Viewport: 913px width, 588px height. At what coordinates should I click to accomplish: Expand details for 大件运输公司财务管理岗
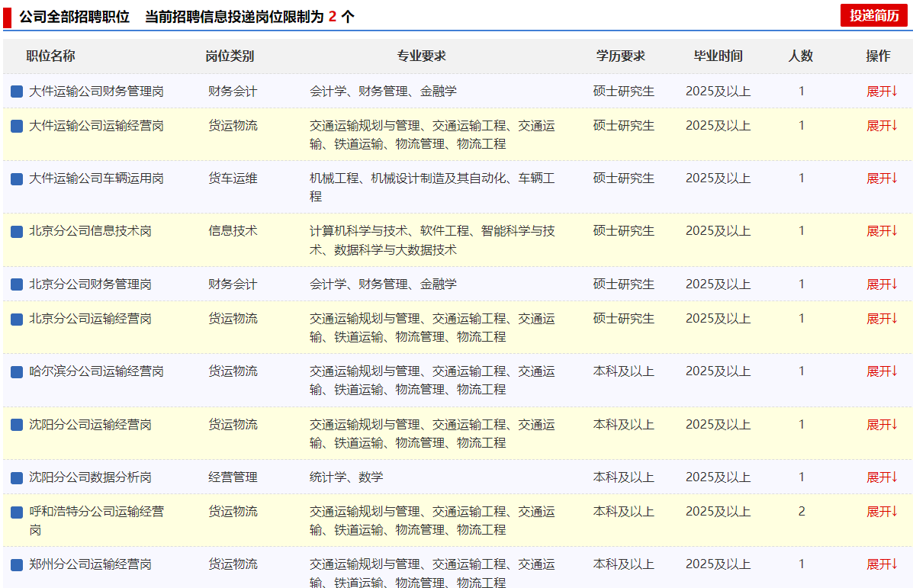[x=882, y=92]
